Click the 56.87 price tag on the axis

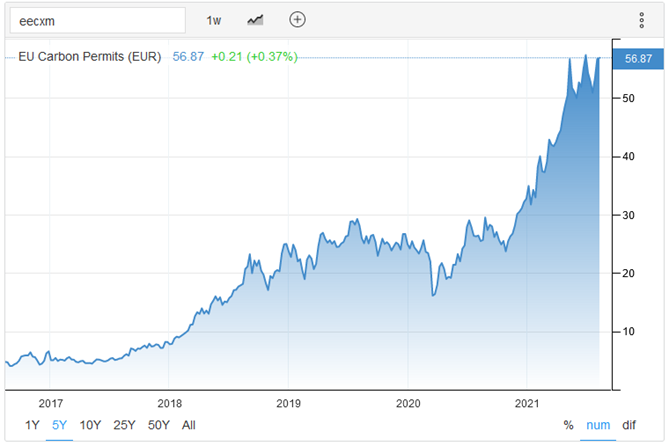point(637,58)
